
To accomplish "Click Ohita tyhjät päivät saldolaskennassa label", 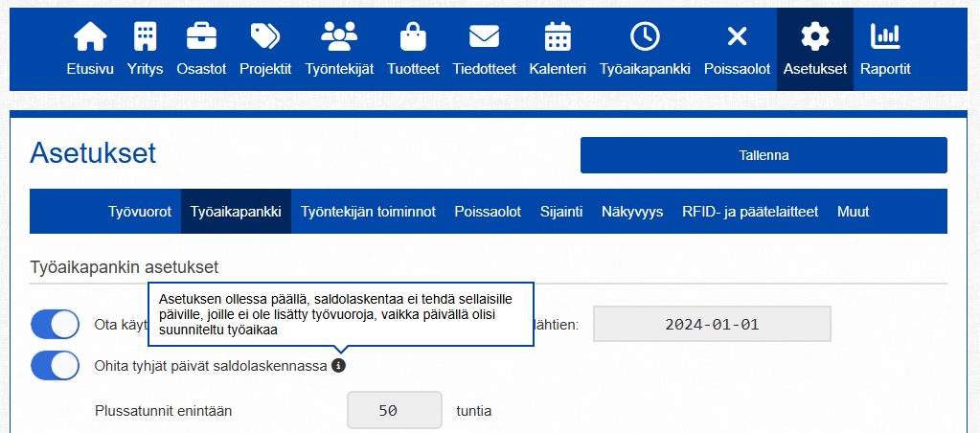I will (x=212, y=366).
